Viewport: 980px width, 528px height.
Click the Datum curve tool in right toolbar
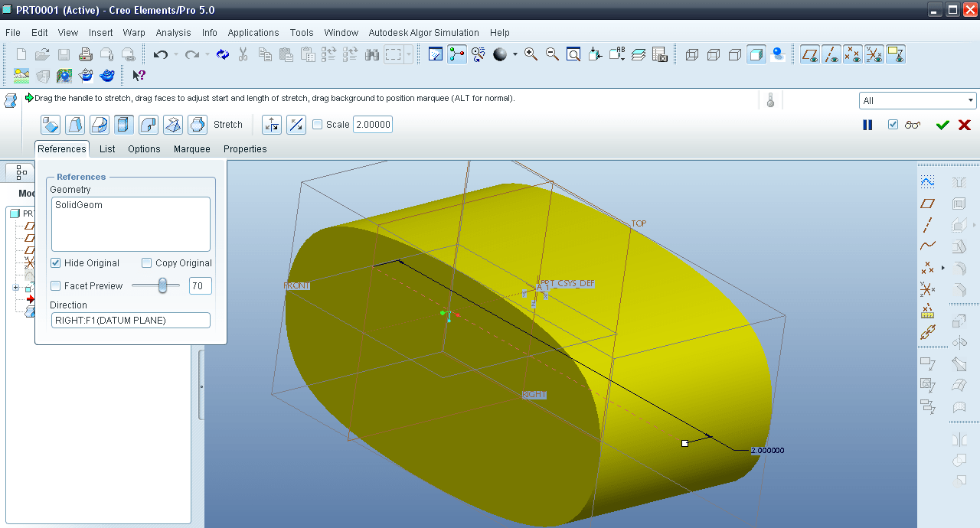coord(927,246)
